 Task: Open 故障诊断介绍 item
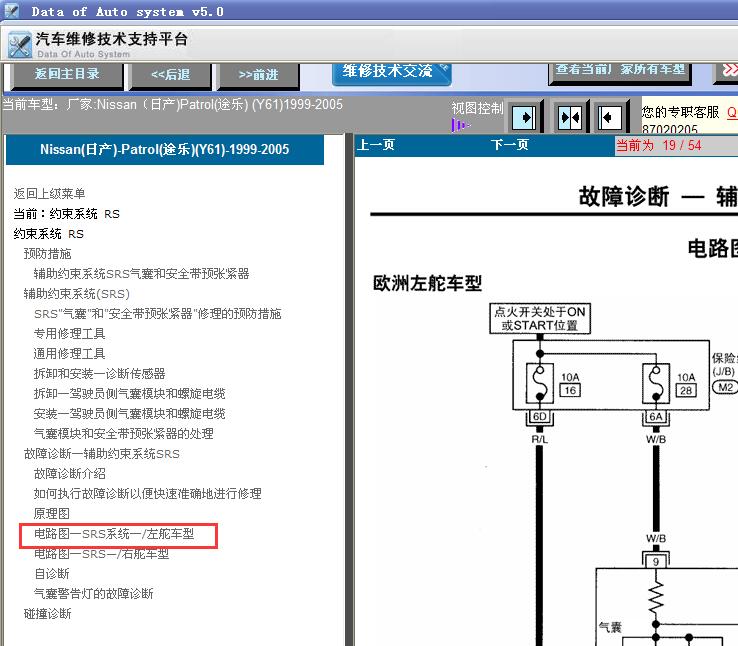tap(69, 473)
